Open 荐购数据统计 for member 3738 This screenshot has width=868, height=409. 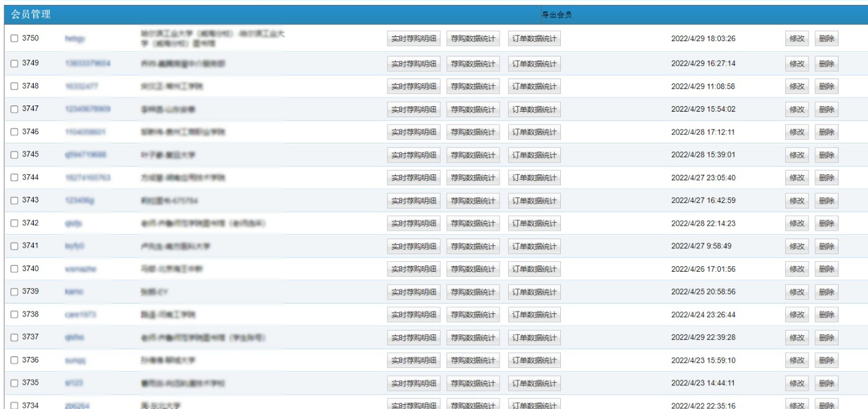(473, 315)
